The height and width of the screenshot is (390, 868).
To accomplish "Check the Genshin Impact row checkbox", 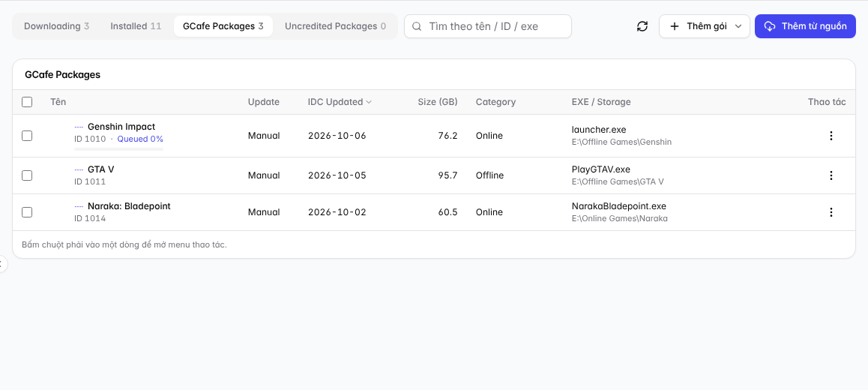I will (x=26, y=136).
